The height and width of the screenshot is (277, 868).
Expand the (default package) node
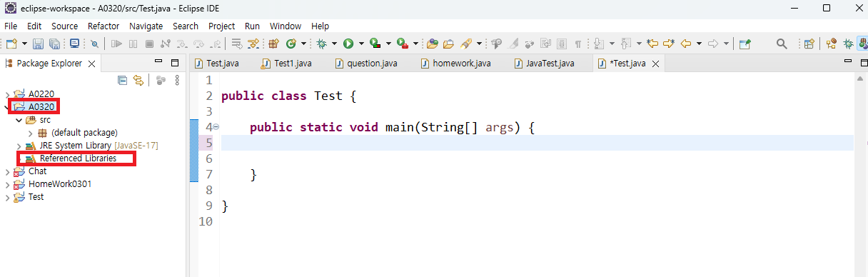click(30, 133)
